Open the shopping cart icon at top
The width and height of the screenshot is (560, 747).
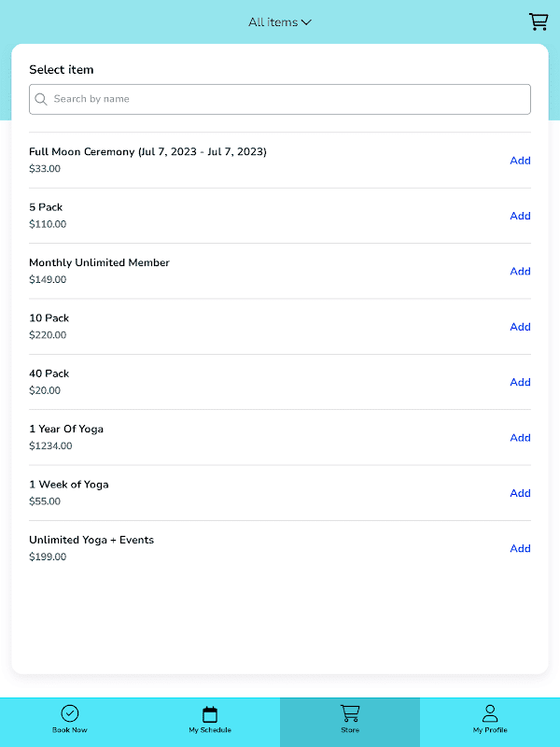click(x=539, y=21)
